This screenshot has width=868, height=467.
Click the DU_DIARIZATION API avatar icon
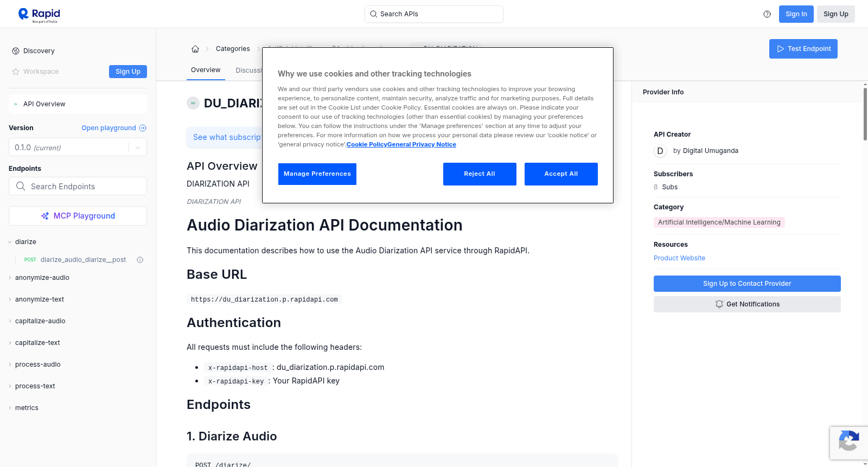point(193,103)
